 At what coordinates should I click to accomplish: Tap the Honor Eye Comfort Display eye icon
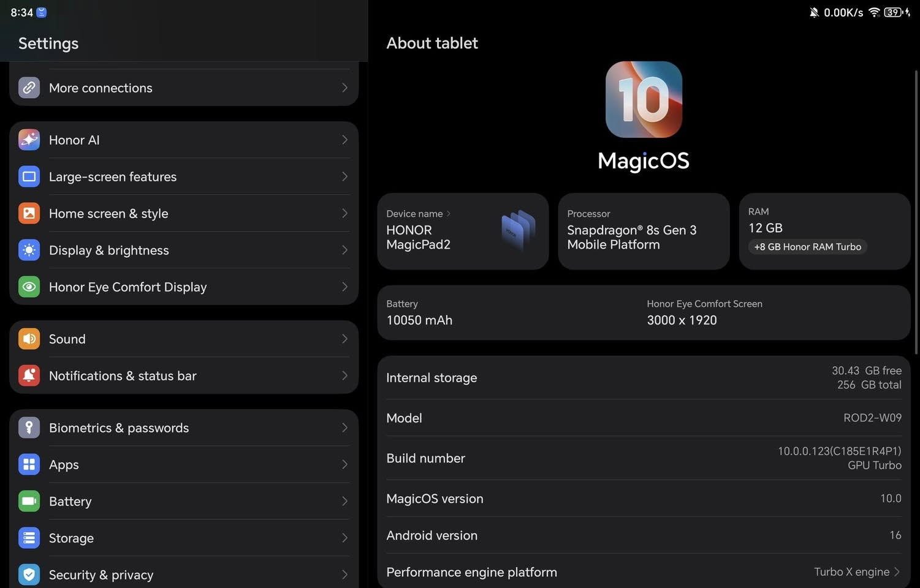pyautogui.click(x=29, y=287)
